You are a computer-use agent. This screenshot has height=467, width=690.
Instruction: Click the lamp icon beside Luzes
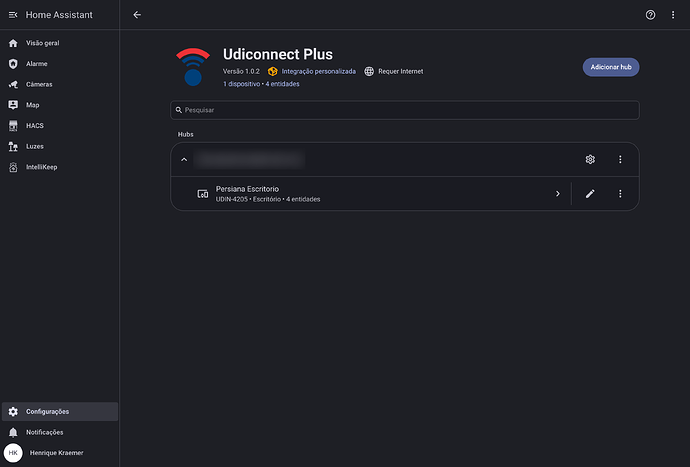[13, 147]
